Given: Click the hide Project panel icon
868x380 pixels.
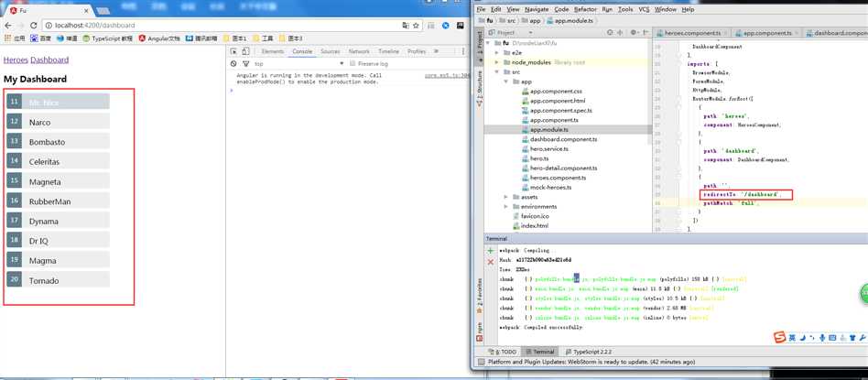Looking at the screenshot, I should pyautogui.click(x=645, y=33).
